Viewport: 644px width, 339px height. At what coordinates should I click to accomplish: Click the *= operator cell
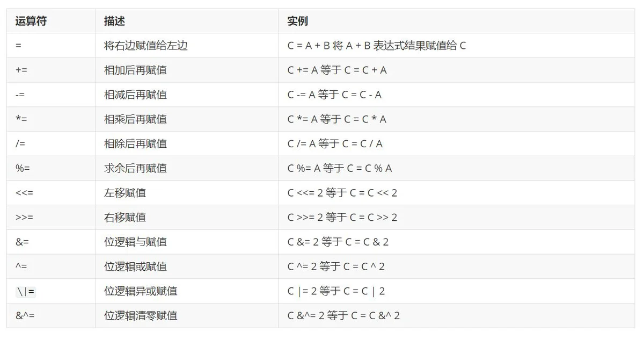click(x=21, y=119)
